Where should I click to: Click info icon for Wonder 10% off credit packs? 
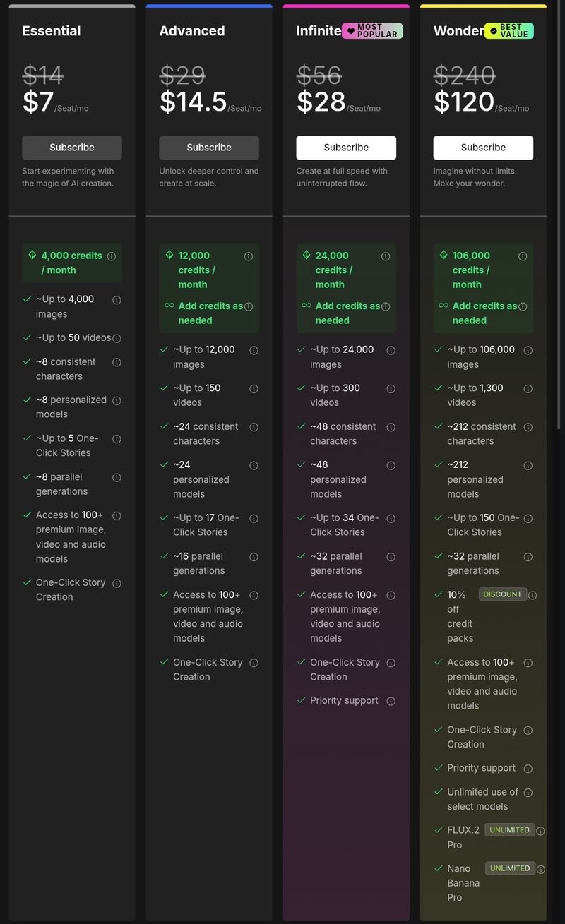tap(533, 595)
